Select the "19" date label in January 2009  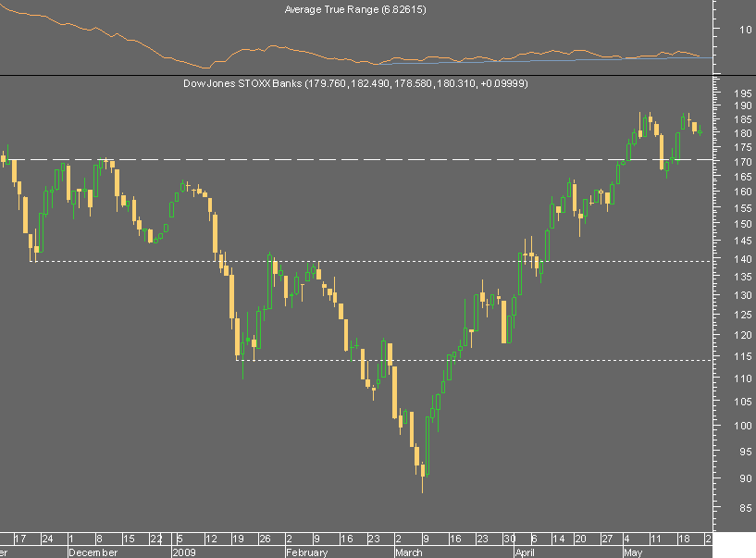click(238, 539)
